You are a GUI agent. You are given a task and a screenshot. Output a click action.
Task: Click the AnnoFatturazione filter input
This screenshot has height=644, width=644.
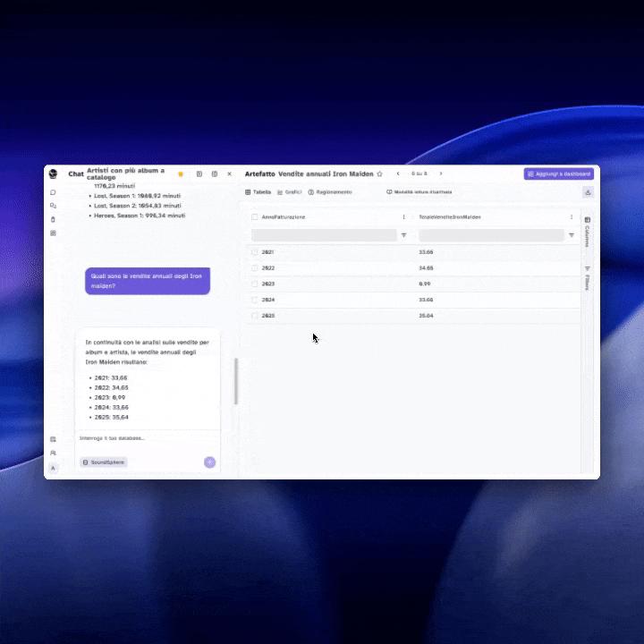(324, 235)
